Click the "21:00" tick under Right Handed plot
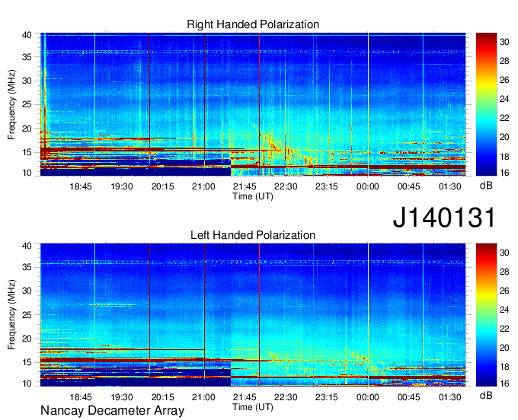This screenshot has width=518, height=420. pyautogui.click(x=203, y=186)
